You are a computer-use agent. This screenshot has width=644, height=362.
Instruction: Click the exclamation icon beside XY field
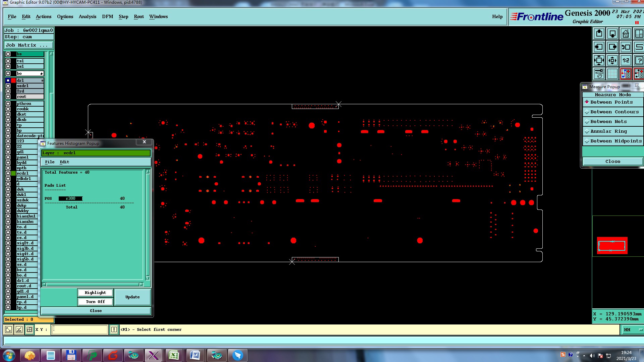pos(114,330)
